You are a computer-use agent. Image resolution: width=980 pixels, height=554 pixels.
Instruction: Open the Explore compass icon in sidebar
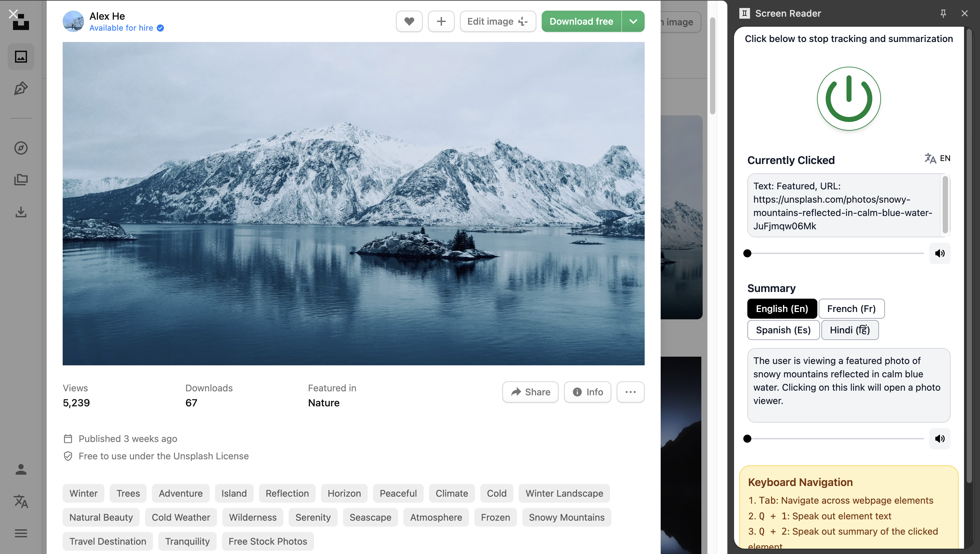(21, 148)
